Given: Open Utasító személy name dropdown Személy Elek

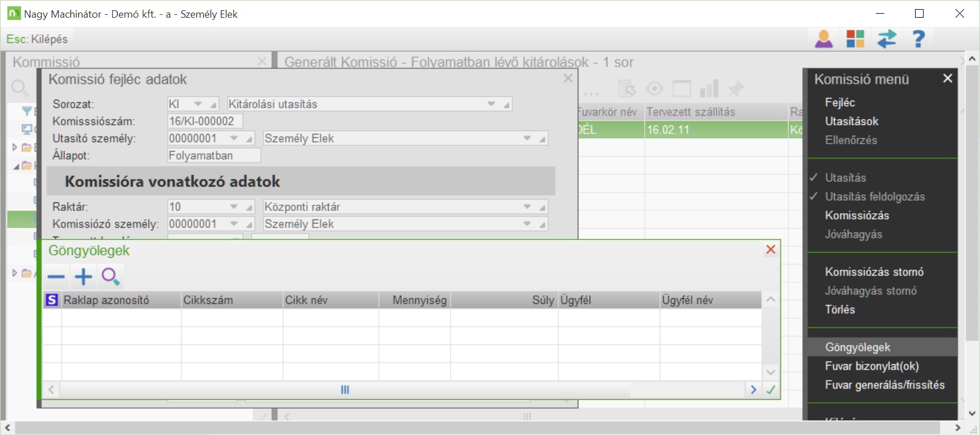Looking at the screenshot, I should pos(527,138).
